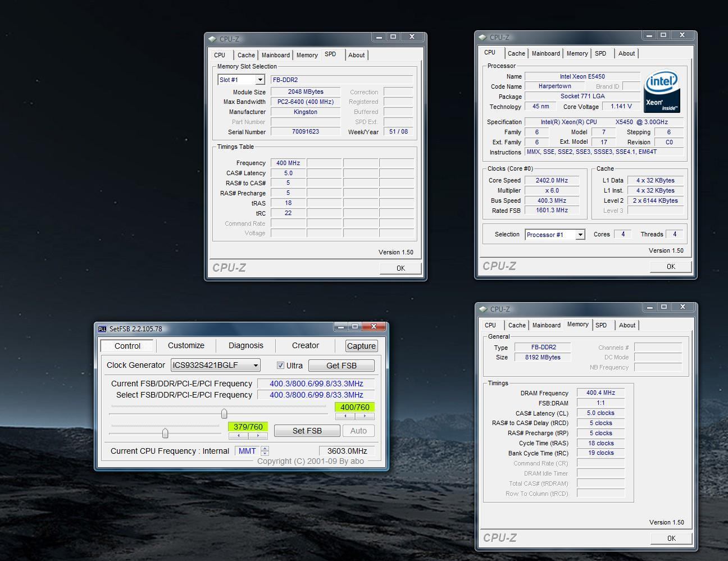
Task: Click the Serial Number 70091623 value
Action: point(306,131)
